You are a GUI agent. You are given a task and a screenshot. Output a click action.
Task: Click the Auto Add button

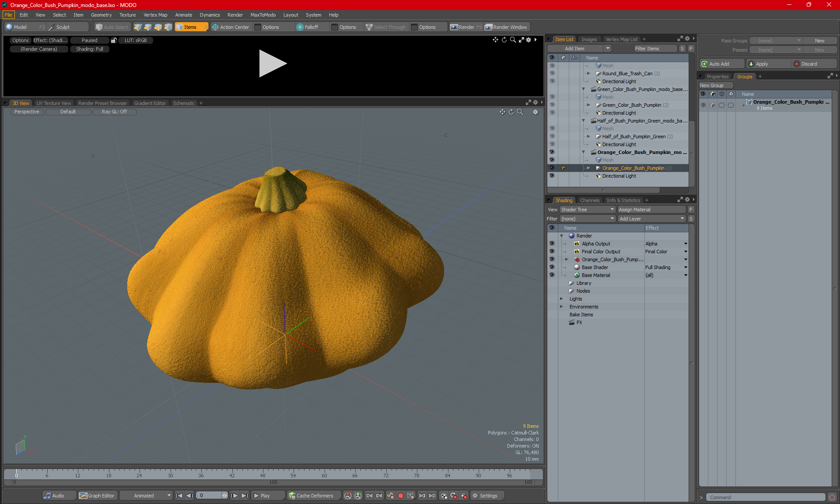[722, 64]
